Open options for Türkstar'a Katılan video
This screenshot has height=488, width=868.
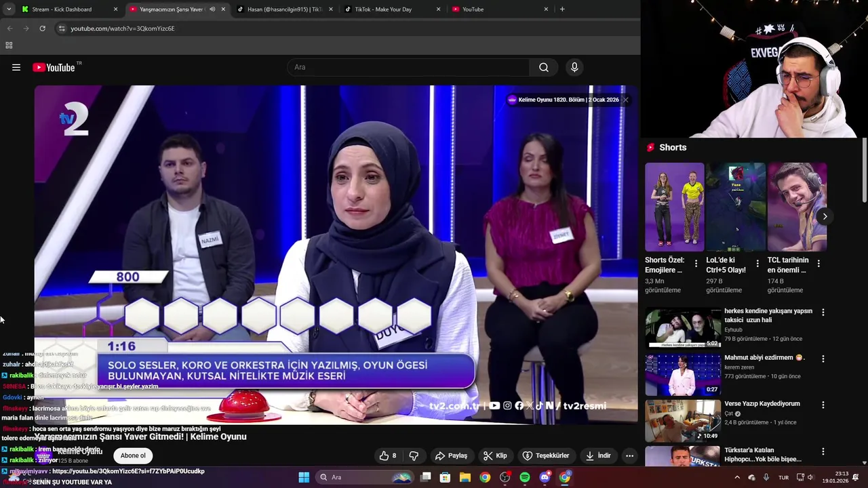[823, 451]
